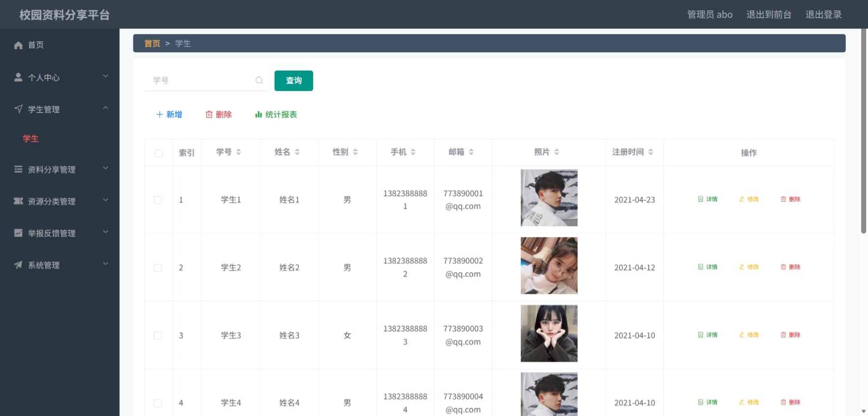Tick the checkbox for 学生1 row
Screen dimensions: 868x416
[158, 200]
